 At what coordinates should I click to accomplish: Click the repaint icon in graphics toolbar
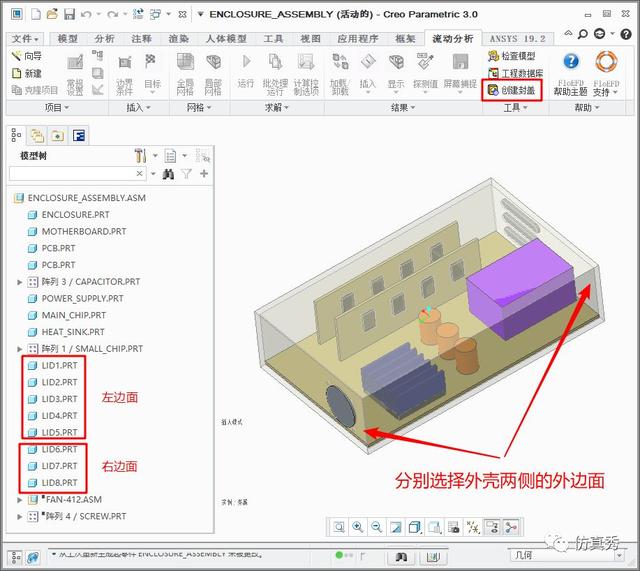396,527
